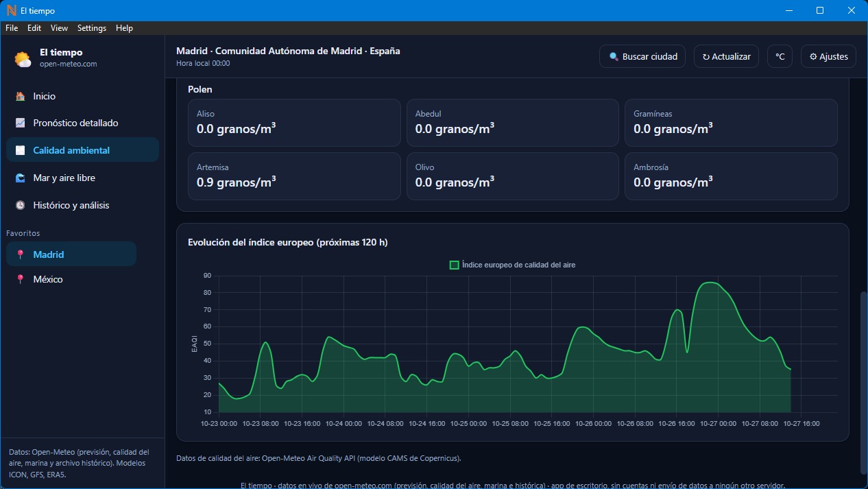Click the Buscar ciudad button

pos(642,57)
